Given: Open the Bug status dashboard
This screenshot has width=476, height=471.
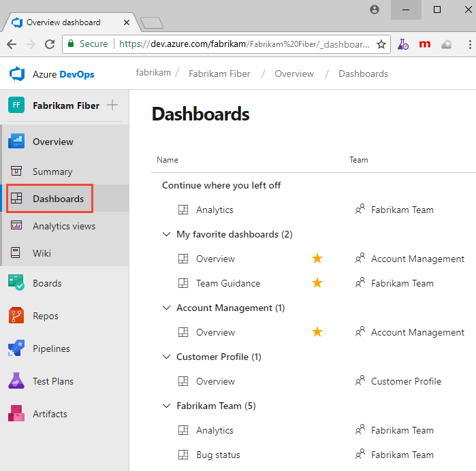Looking at the screenshot, I should 218,455.
